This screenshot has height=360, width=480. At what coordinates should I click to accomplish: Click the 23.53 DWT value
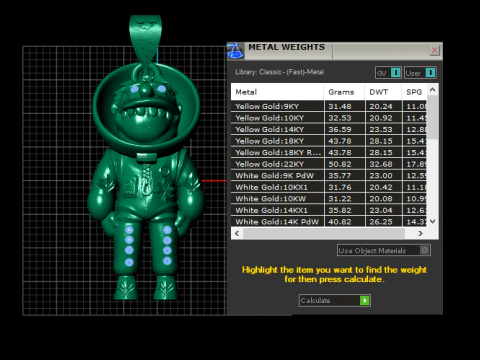pyautogui.click(x=381, y=129)
